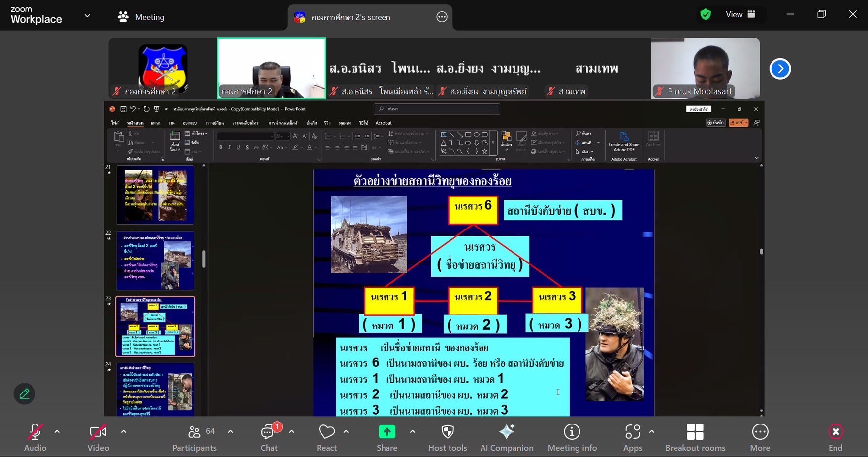Screen dimensions: 868x457
Task: Toggle text Shadow formatting
Action: pyautogui.click(x=247, y=147)
